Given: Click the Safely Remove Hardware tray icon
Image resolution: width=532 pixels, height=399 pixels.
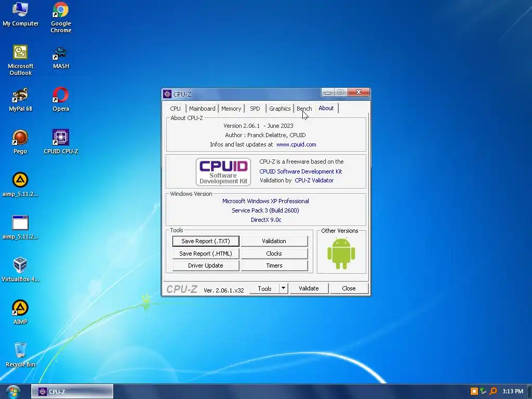Looking at the screenshot, I should pos(484,391).
